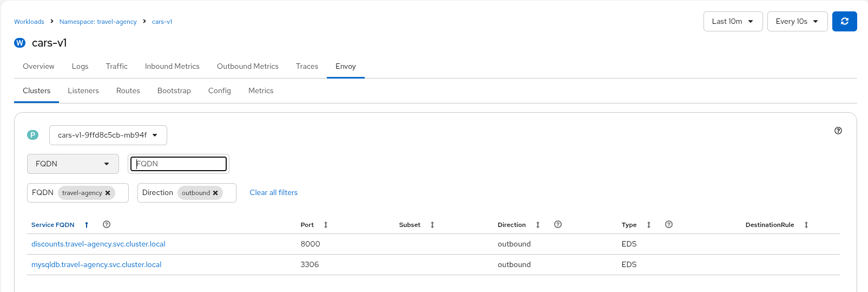868x292 pixels.
Task: Switch to the Traffic tab
Action: [117, 66]
